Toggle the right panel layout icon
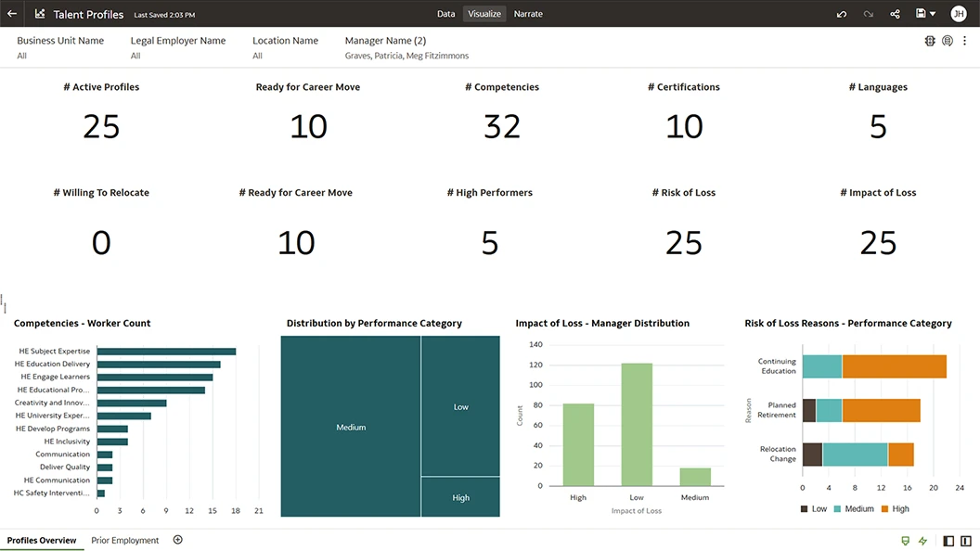The image size is (980, 551). coord(966,541)
